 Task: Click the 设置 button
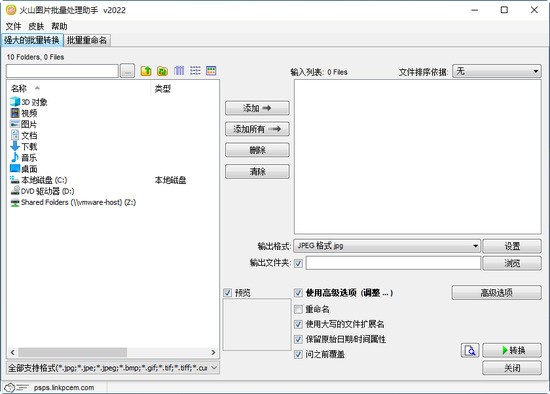click(512, 246)
